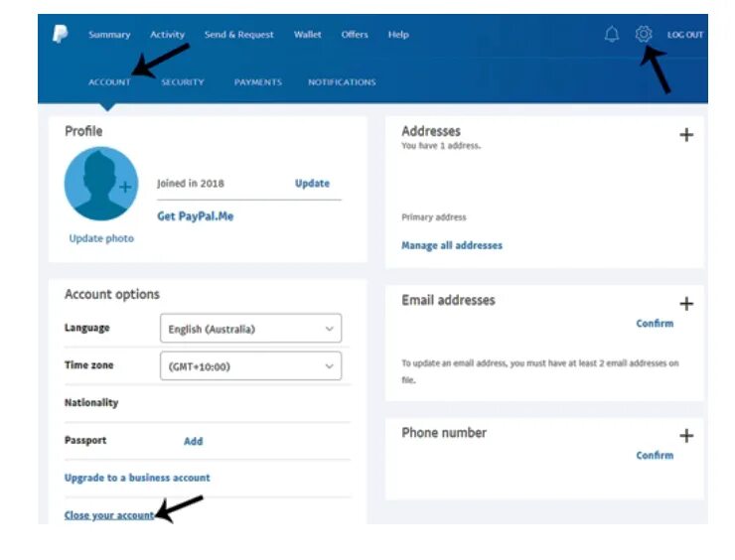Viewport: 735px width, 560px height.
Task: Click the 'Joined in 2018' text
Action: tap(191, 184)
